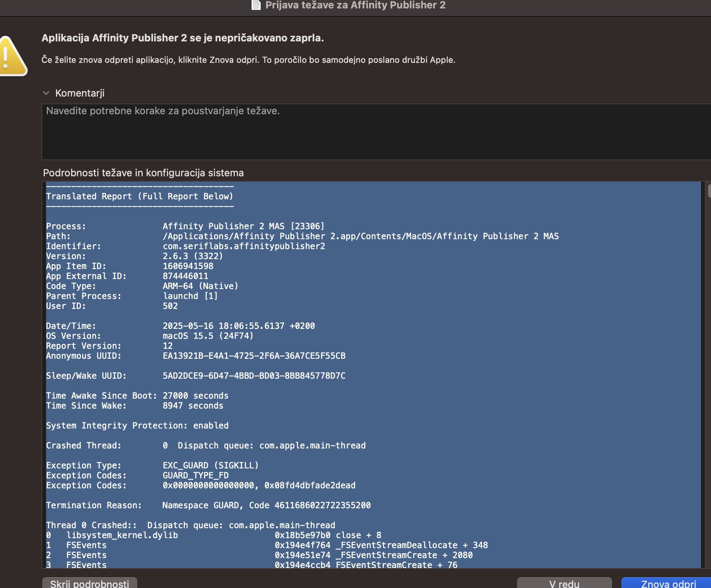This screenshot has width=711, height=588.
Task: Click the "V redu" button
Action: [564, 583]
